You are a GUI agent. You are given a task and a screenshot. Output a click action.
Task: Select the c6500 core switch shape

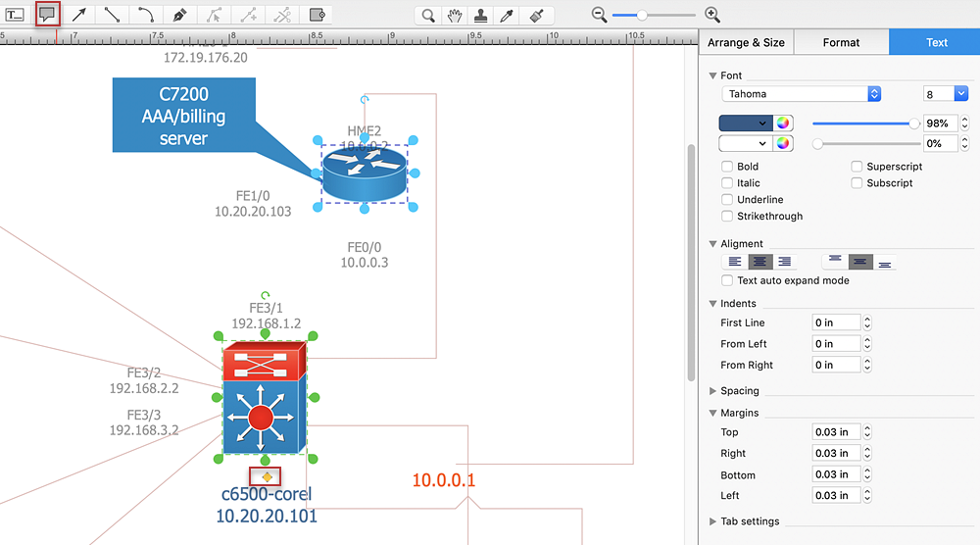pyautogui.click(x=265, y=398)
